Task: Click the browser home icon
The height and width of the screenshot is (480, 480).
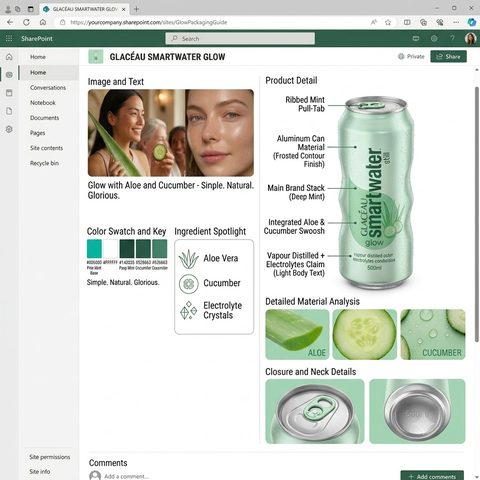Action: coord(43,22)
